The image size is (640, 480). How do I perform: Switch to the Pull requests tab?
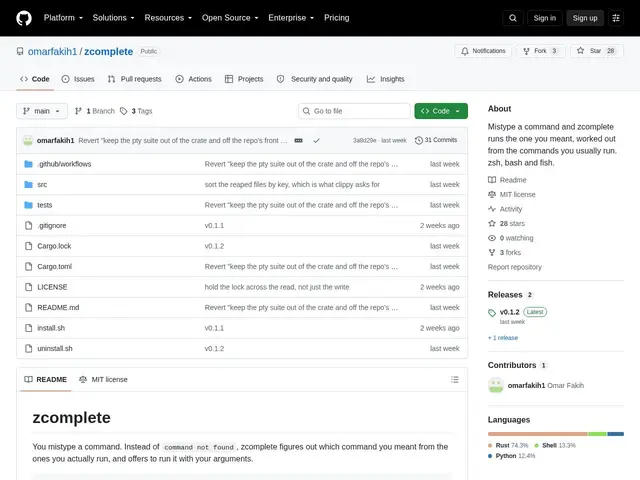(135, 79)
